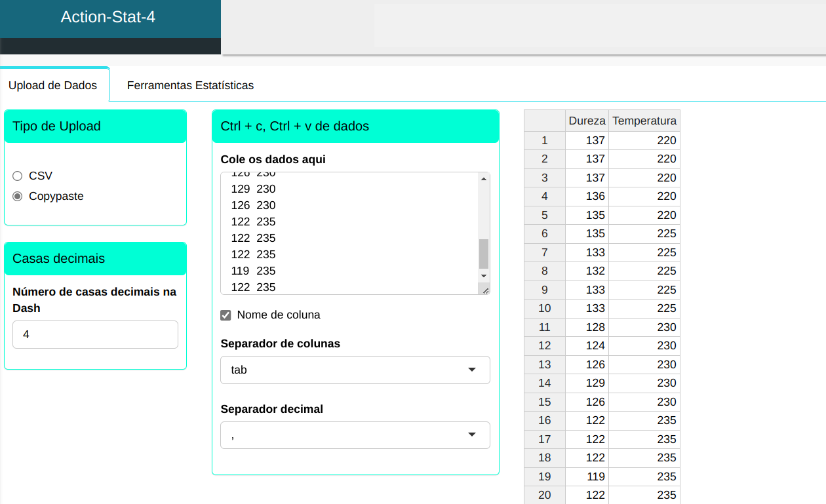Click the tab separator dropdown arrow
Image resolution: width=826 pixels, height=504 pixels.
pos(471,370)
